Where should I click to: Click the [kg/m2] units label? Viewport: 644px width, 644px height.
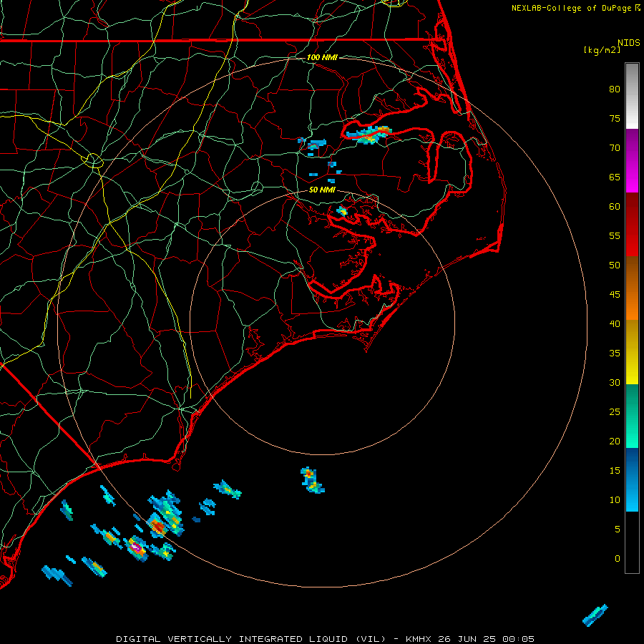tap(602, 50)
